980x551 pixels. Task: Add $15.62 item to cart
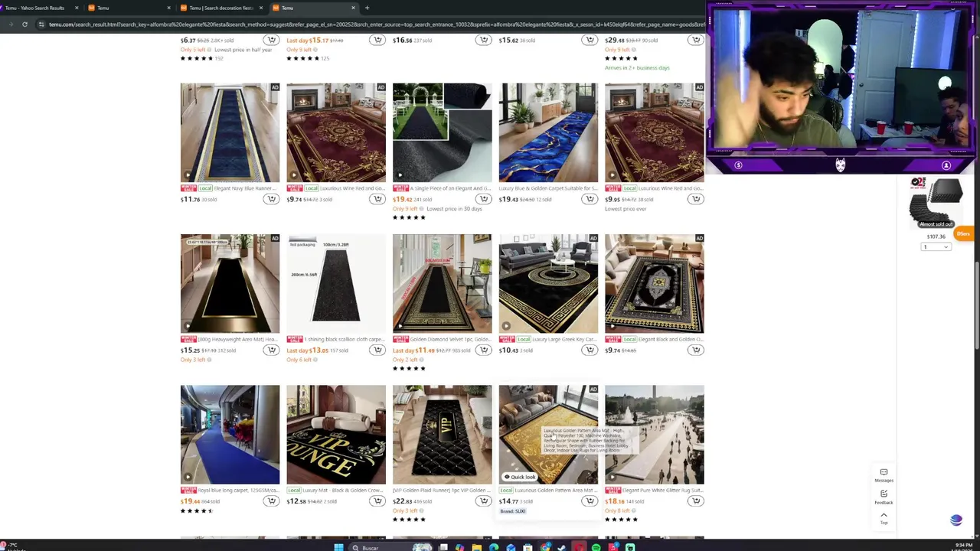click(x=590, y=40)
